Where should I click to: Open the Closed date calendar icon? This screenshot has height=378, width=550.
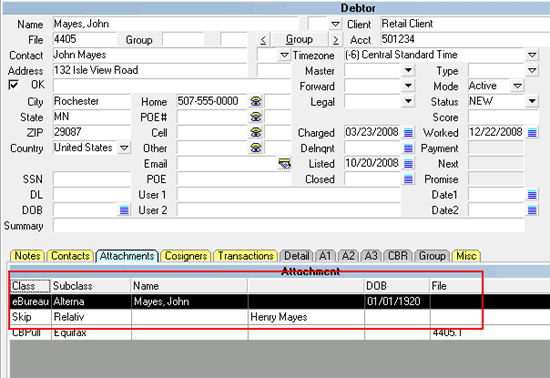(408, 179)
